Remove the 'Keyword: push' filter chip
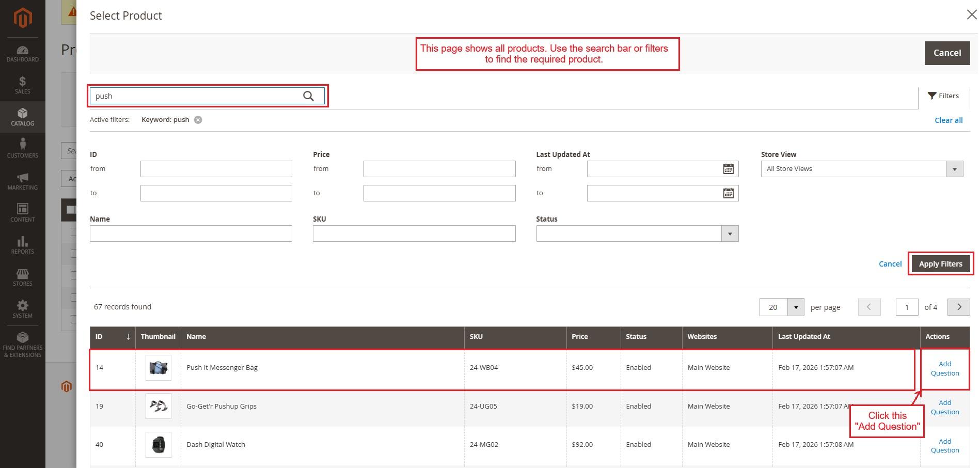This screenshot has height=468, width=980. (198, 120)
